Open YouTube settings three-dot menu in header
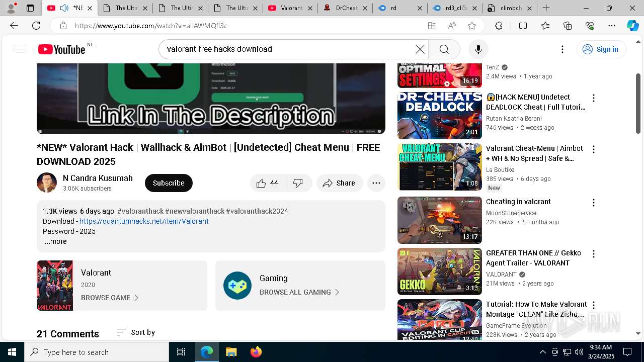The width and height of the screenshot is (644, 362). (x=562, y=49)
